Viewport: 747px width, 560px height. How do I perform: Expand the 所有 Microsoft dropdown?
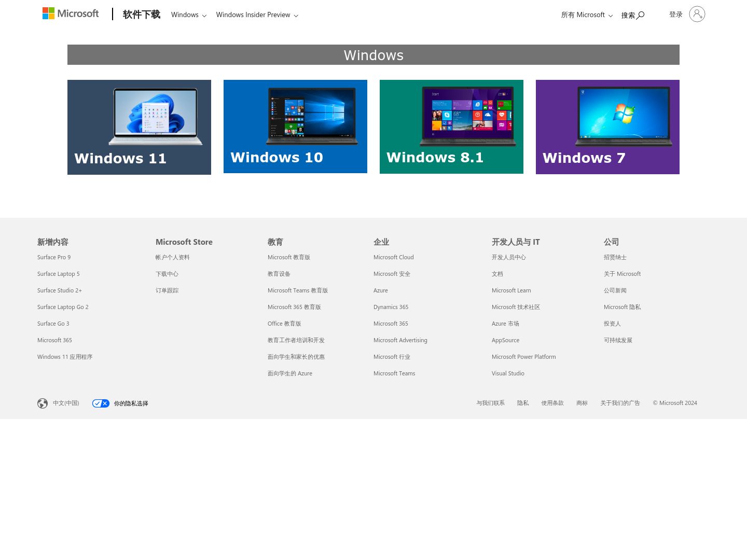point(587,15)
